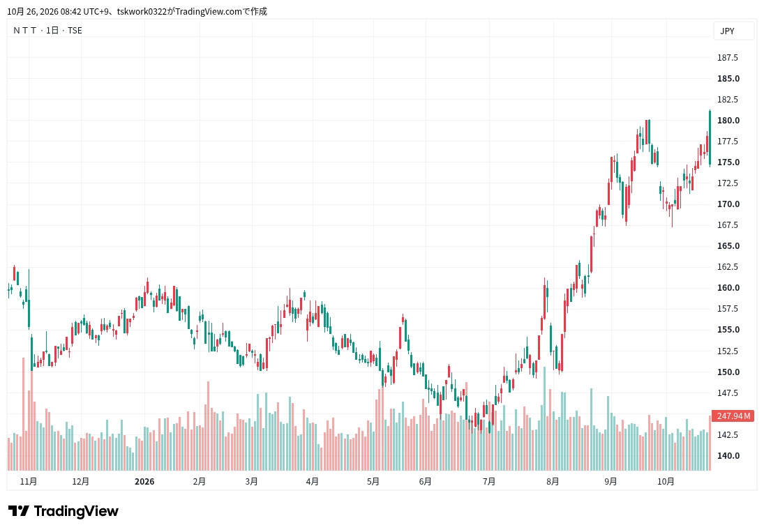Viewport: 764px width, 532px height.
Task: Click the snapshot creation timestamp header text
Action: tap(137, 11)
